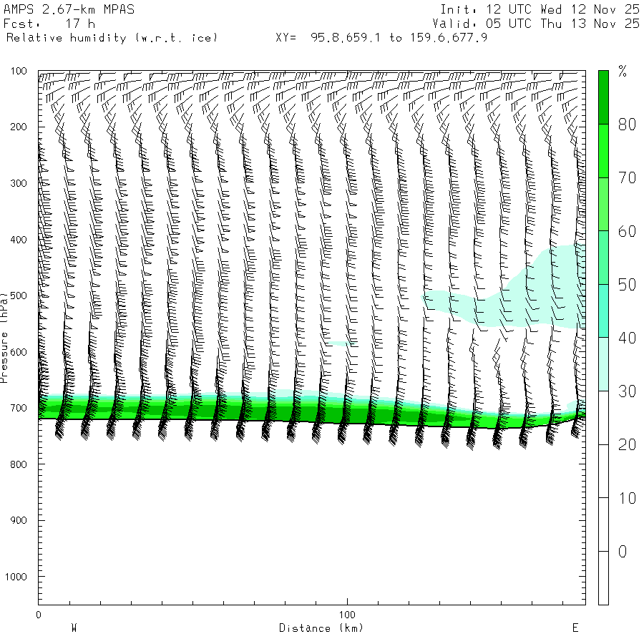Click the 40 colorbar label
The height and width of the screenshot is (644, 644).
point(627,338)
